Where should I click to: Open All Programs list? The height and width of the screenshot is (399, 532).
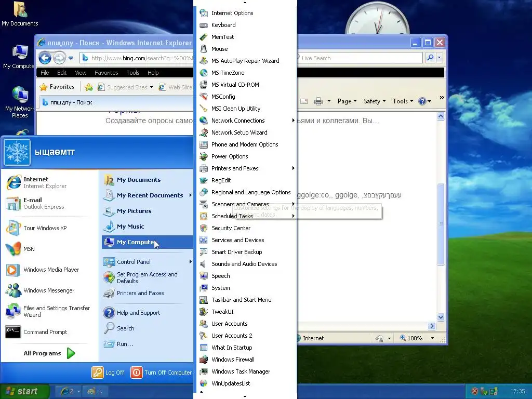49,353
